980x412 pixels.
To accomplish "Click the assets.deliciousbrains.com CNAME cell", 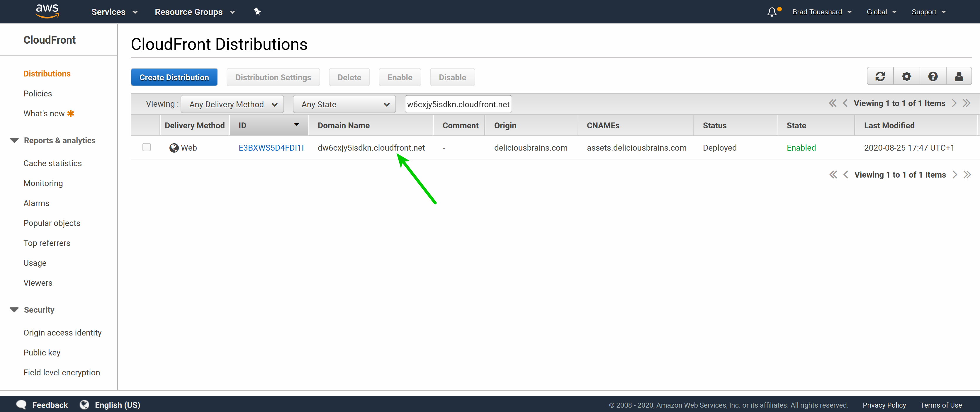I will [636, 148].
